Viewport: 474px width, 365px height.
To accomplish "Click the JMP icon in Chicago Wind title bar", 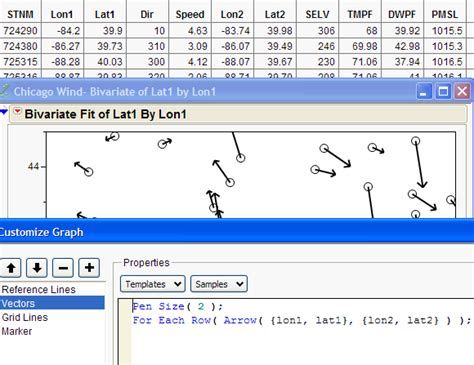I will 4,90.
